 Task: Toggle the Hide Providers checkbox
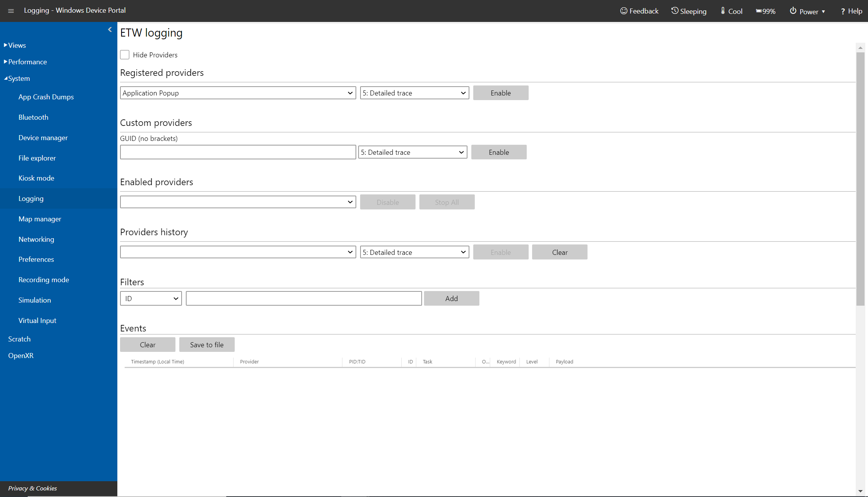click(x=125, y=54)
